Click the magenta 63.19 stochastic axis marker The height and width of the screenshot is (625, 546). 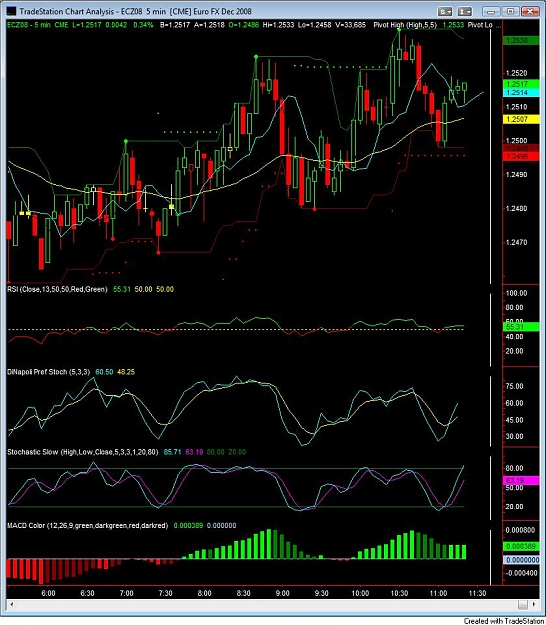coord(521,481)
